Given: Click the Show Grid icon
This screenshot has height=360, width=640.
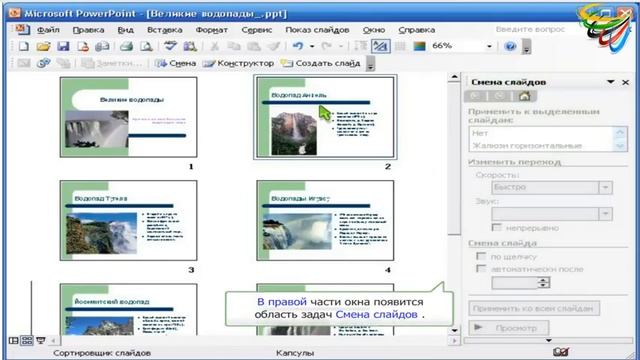Looking at the screenshot, I should [400, 46].
